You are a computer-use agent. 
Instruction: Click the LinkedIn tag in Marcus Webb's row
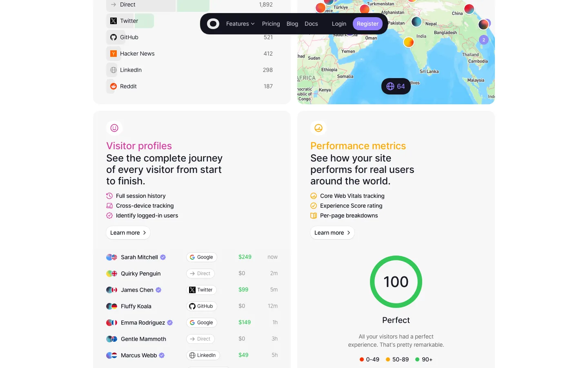[203, 355]
